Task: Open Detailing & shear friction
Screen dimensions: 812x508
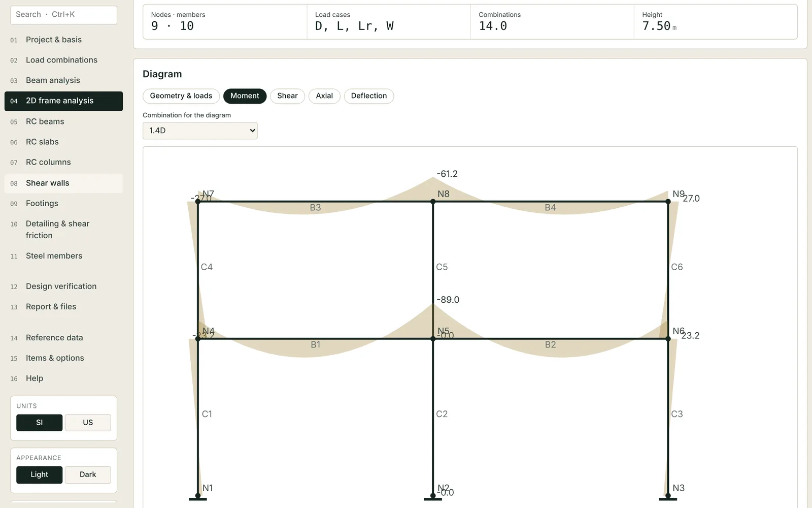Action: 63,230
